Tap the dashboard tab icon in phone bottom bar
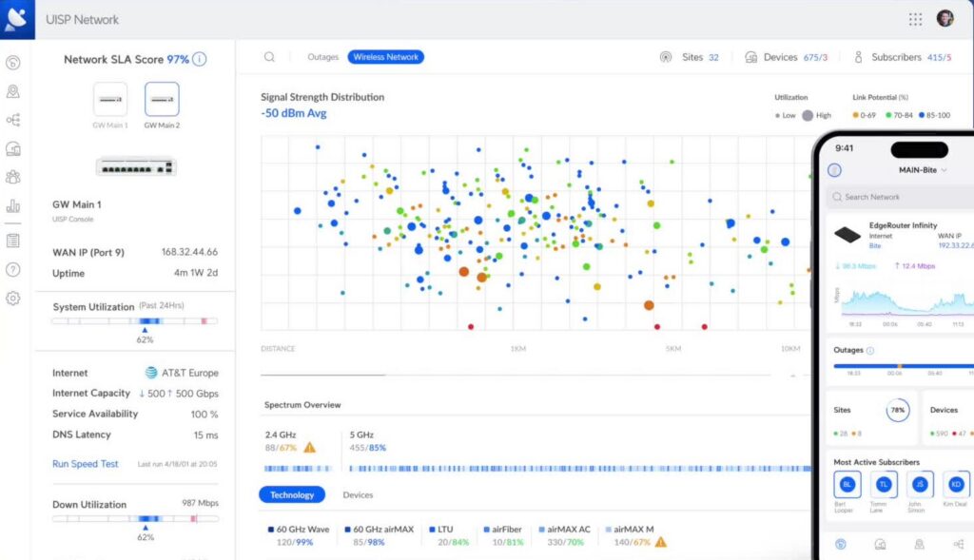Image resolution: width=974 pixels, height=560 pixels. click(x=841, y=545)
